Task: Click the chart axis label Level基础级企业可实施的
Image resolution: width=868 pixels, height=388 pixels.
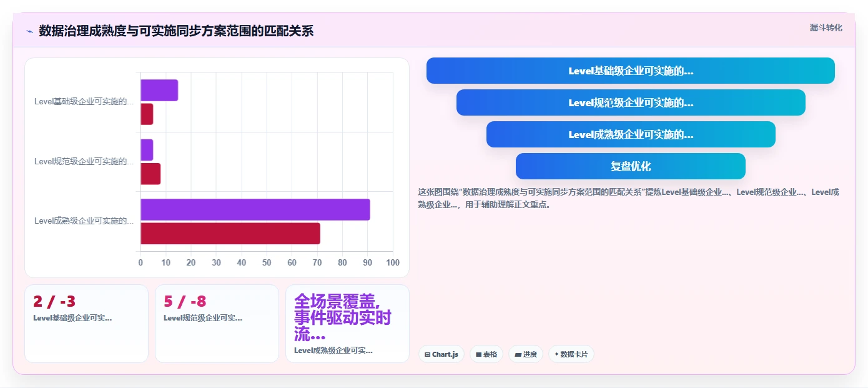Action: click(84, 102)
